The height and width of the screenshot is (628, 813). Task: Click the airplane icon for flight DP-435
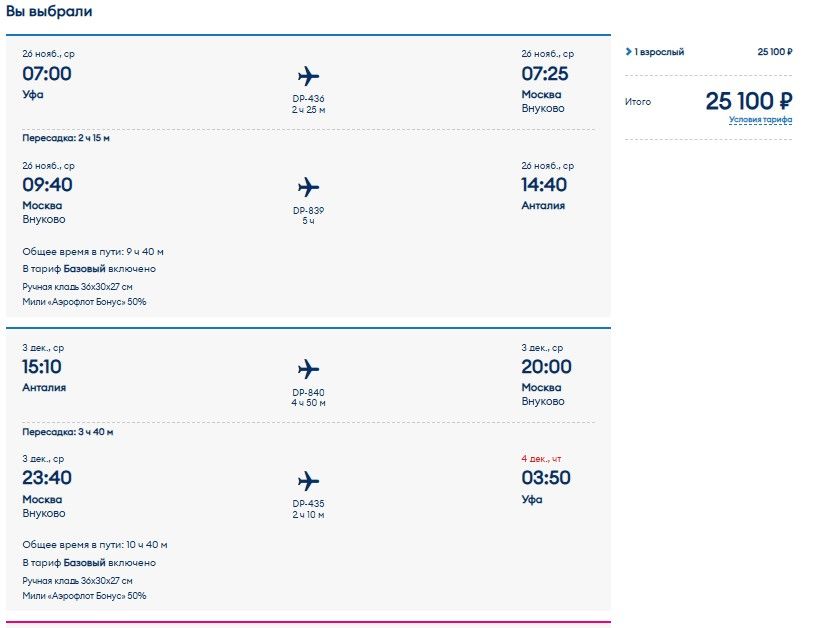point(308,480)
